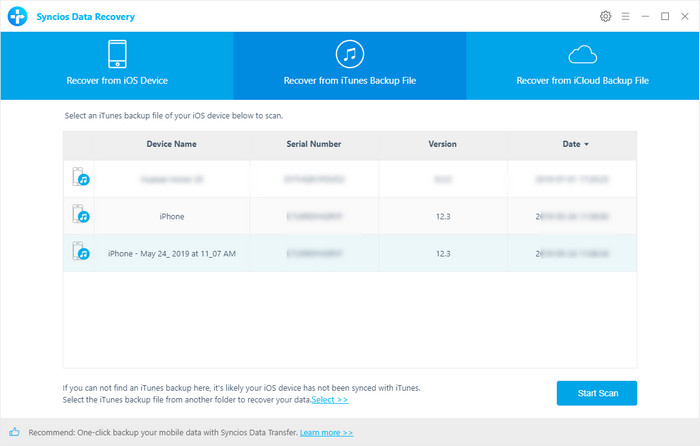Image resolution: width=700 pixels, height=446 pixels.
Task: Close the Syncios Data Recovery window
Action: [x=685, y=17]
